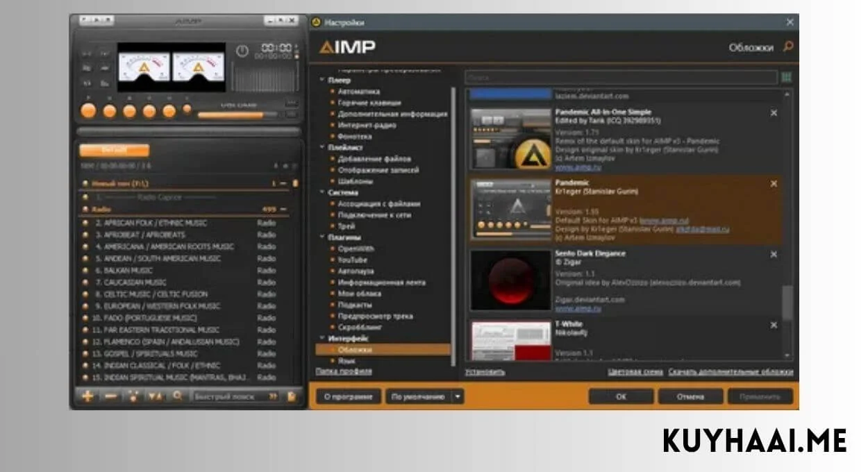Click the file icon at playlist toolbar end
This screenshot has height=472, width=868.
[292, 396]
